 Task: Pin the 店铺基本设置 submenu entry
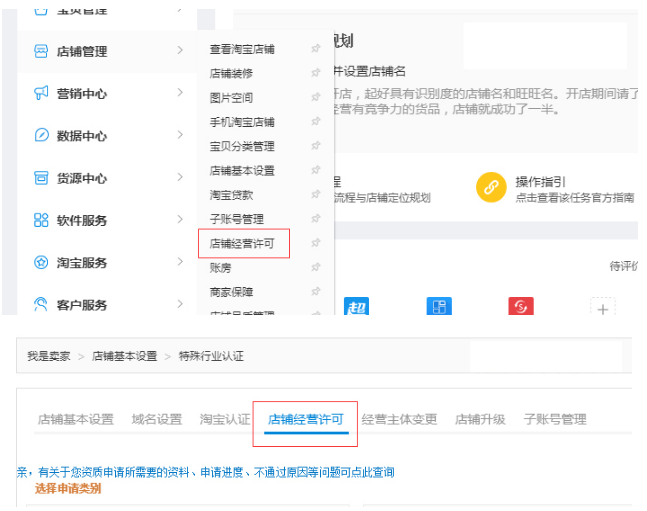(x=316, y=170)
